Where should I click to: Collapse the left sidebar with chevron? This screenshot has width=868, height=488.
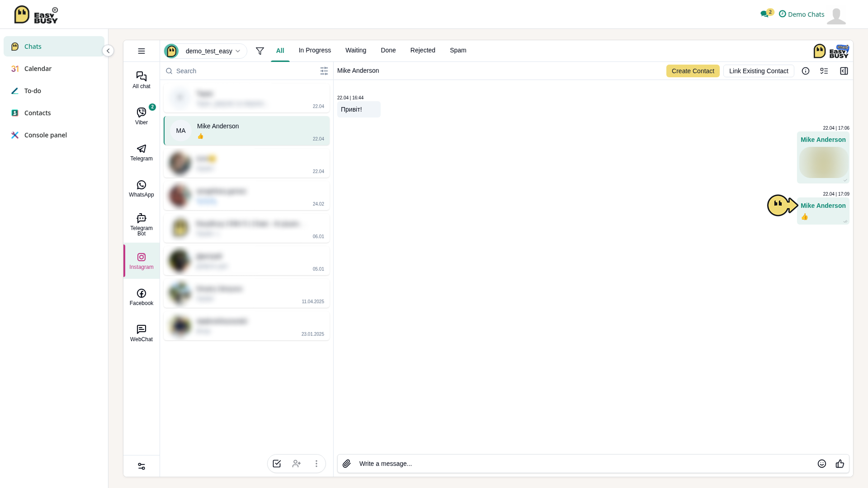coord(108,51)
